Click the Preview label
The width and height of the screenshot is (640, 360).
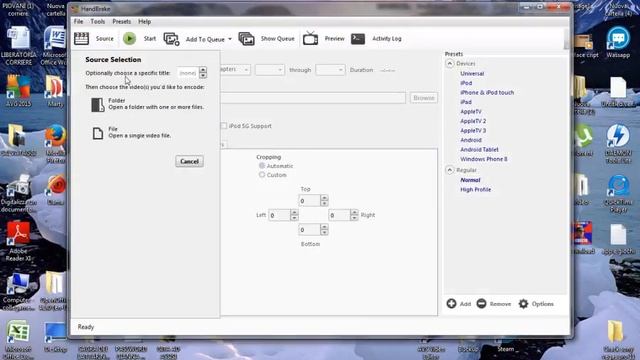(x=335, y=38)
